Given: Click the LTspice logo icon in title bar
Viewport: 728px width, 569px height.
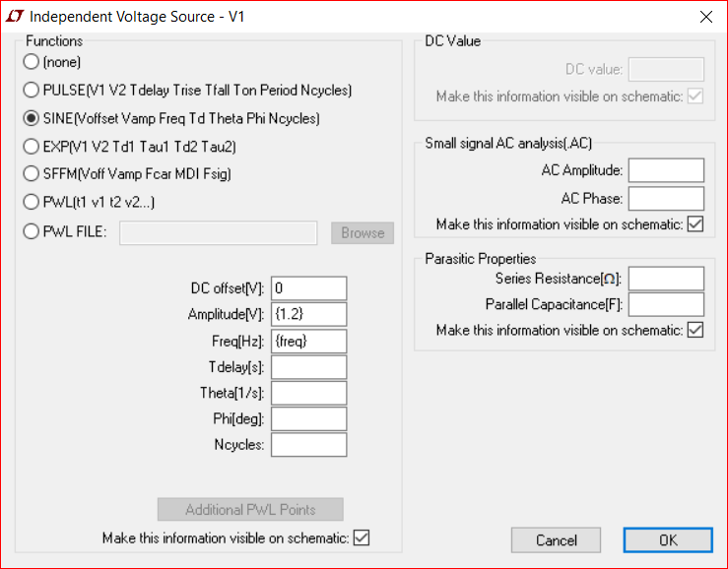Looking at the screenshot, I should tap(15, 17).
